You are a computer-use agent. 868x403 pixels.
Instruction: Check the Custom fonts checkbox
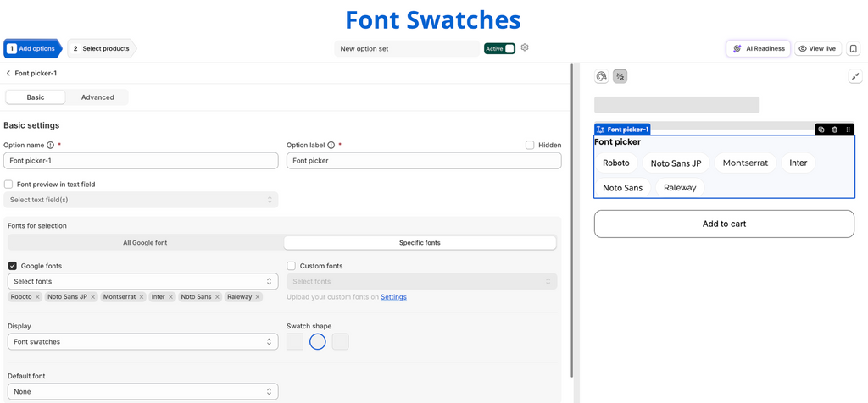point(292,266)
